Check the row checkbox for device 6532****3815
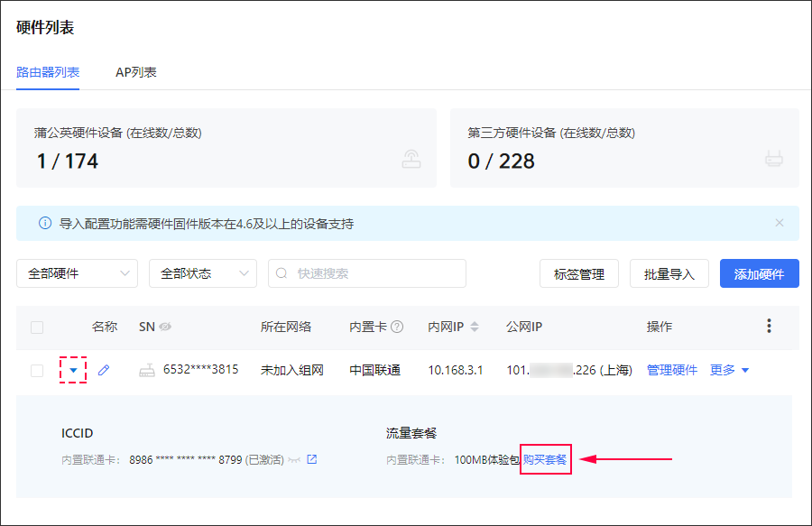Viewport: 812px width, 526px height. [x=37, y=370]
